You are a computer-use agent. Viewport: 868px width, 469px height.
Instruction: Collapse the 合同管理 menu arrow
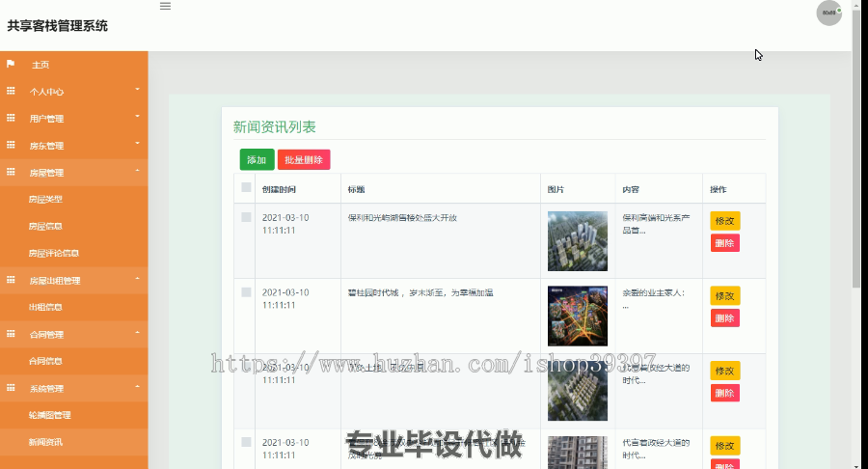tap(137, 332)
